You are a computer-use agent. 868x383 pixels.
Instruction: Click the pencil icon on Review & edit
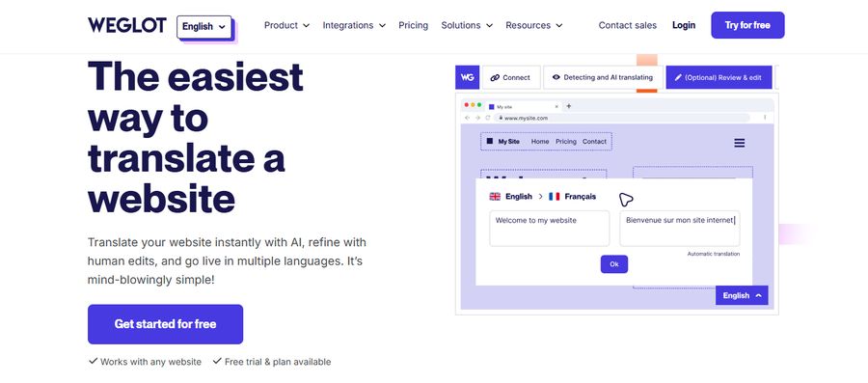click(x=678, y=77)
